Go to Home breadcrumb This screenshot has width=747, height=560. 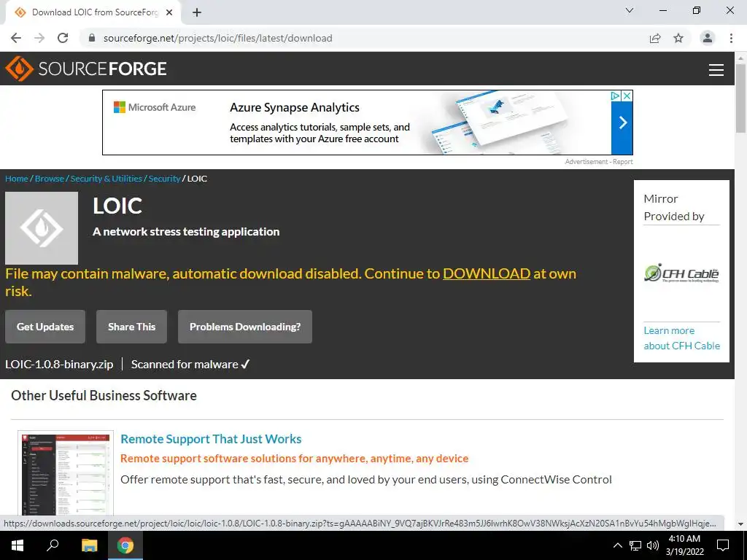[17, 179]
